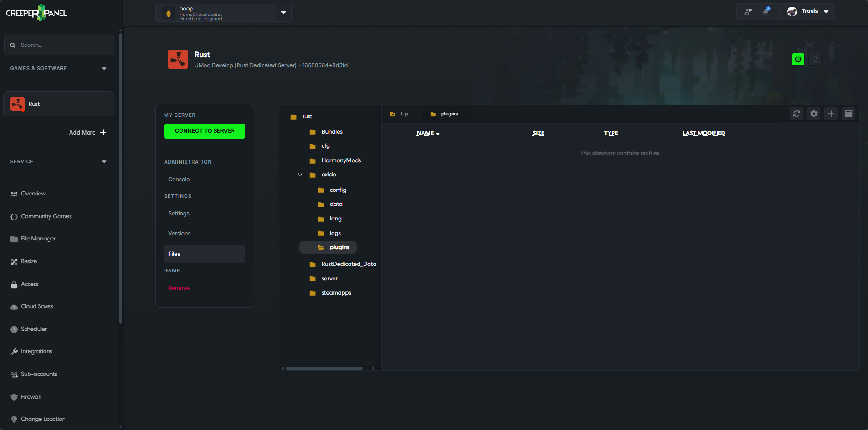Collapse the oxide folder in the tree

click(300, 174)
